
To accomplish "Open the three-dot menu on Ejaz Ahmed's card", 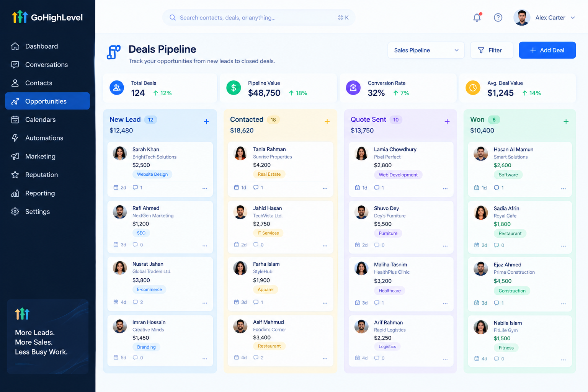I will (563, 304).
